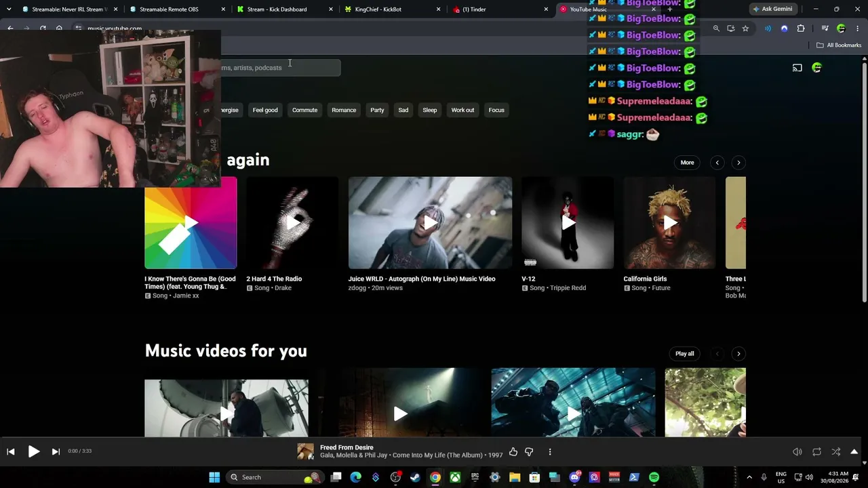Select the Party mood chip

(377, 110)
